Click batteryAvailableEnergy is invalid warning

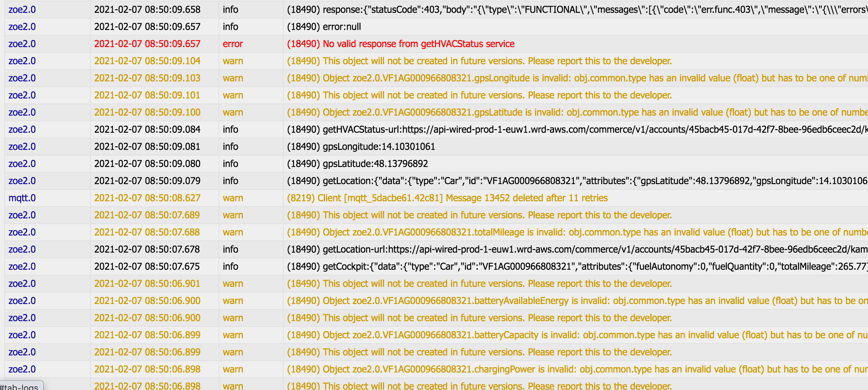[x=577, y=301]
